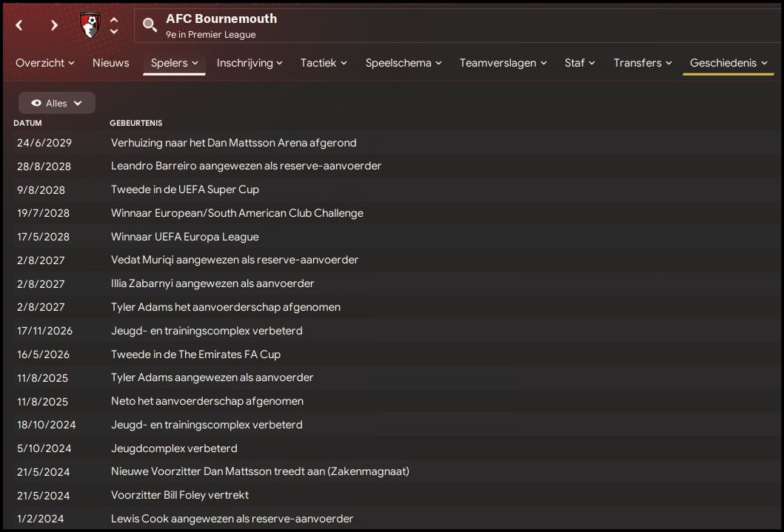Viewport: 784px width, 532px height.
Task: Select the Winnaar UEFA Europa League entry
Action: [x=185, y=237]
